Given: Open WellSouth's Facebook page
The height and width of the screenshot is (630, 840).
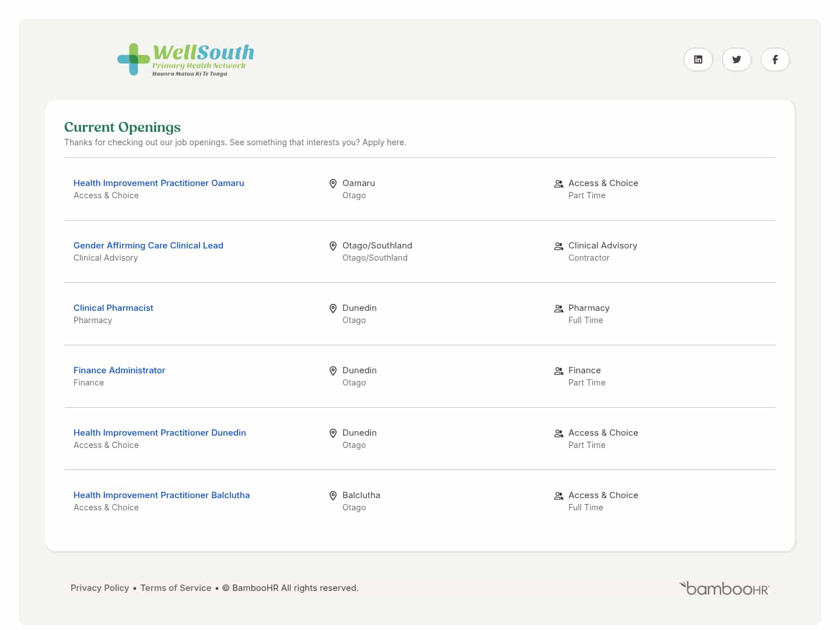Looking at the screenshot, I should coord(775,59).
